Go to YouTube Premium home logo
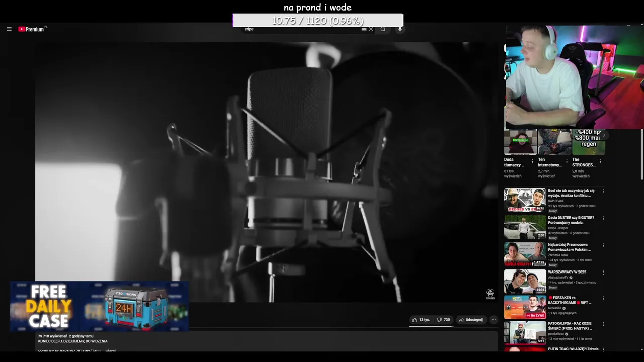The height and width of the screenshot is (362, 644). [31, 29]
